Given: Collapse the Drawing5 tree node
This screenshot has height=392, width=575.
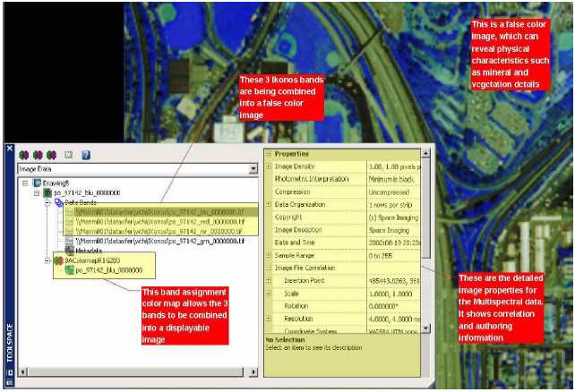Looking at the screenshot, I should pyautogui.click(x=25, y=183).
